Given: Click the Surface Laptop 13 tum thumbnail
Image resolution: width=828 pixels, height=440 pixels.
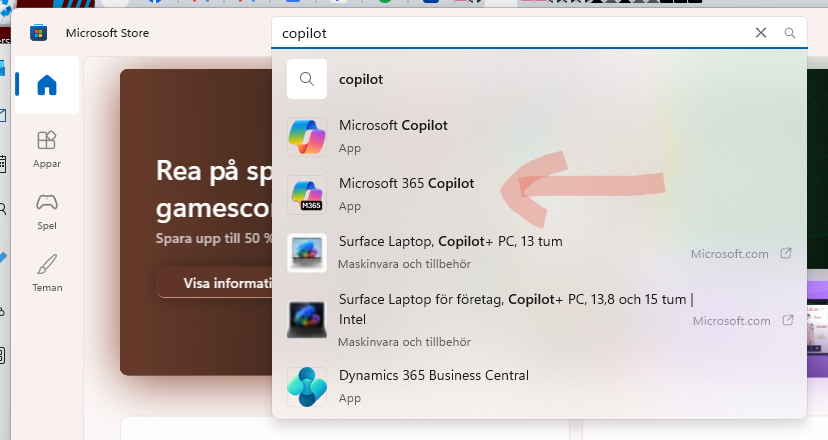Looking at the screenshot, I should point(307,252).
